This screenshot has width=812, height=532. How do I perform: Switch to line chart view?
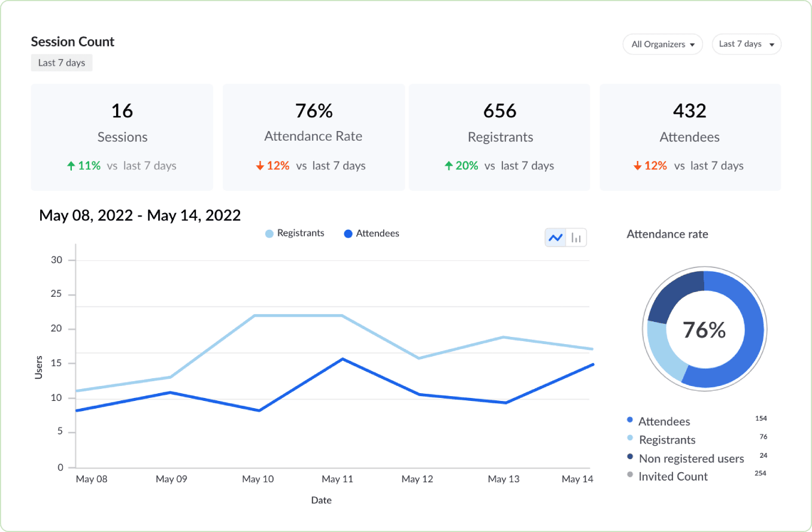click(x=555, y=238)
